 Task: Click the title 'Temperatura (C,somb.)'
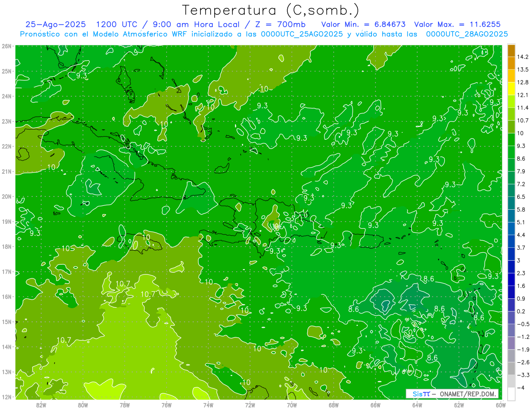[271, 10]
